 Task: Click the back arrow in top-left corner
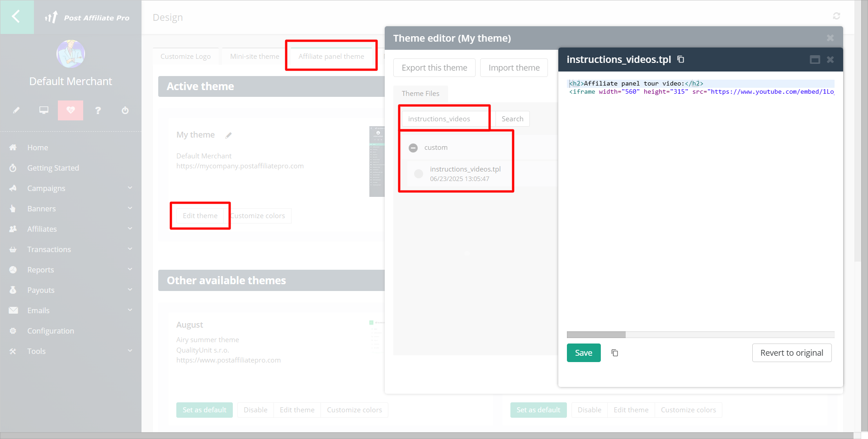(x=17, y=17)
